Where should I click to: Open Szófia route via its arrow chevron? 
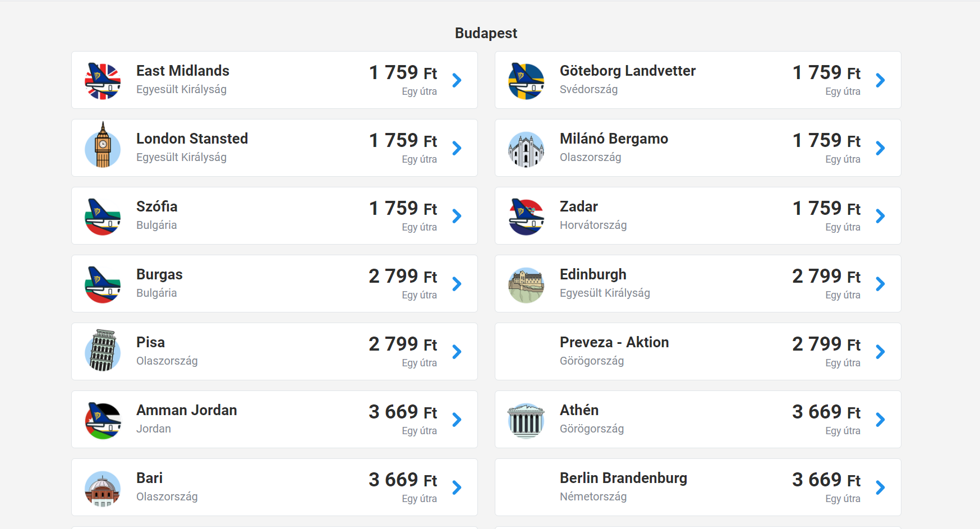point(457,216)
